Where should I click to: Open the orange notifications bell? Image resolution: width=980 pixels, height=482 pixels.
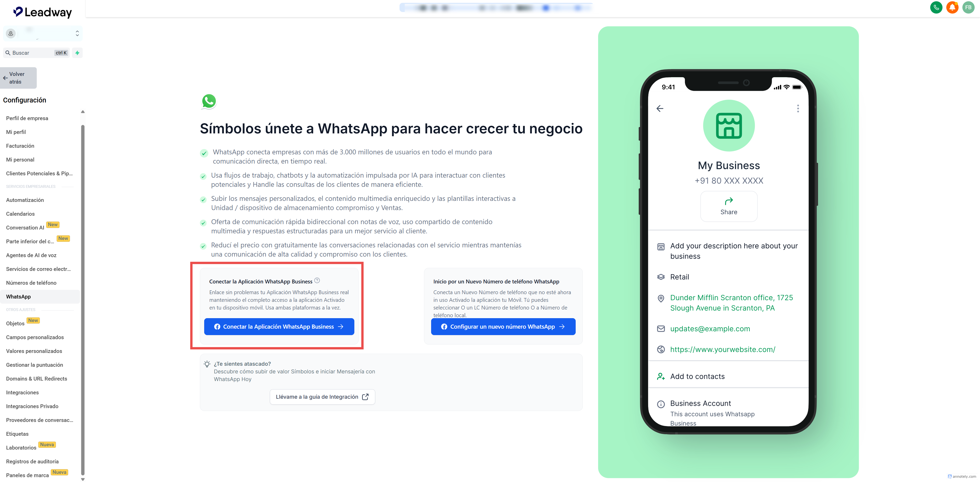[952, 8]
